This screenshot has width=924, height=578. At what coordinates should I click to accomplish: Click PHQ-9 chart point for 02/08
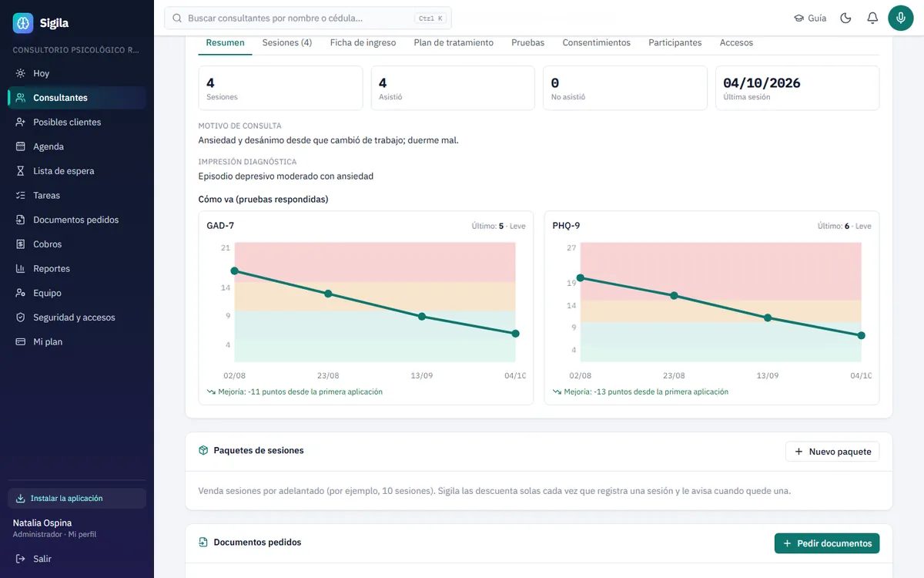[581, 278]
